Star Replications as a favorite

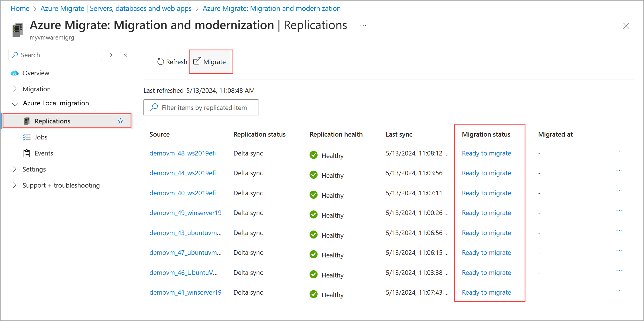click(x=120, y=121)
